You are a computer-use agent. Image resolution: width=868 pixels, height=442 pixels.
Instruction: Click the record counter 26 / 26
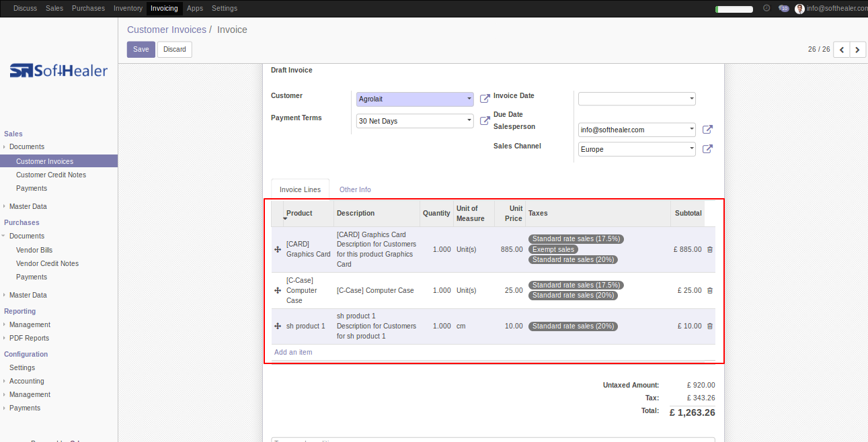pyautogui.click(x=819, y=49)
